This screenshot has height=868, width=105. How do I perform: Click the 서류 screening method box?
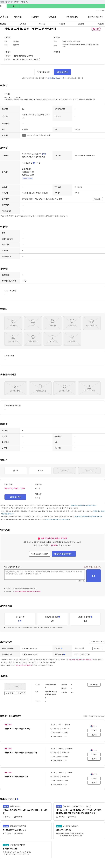click(x=16, y=471)
